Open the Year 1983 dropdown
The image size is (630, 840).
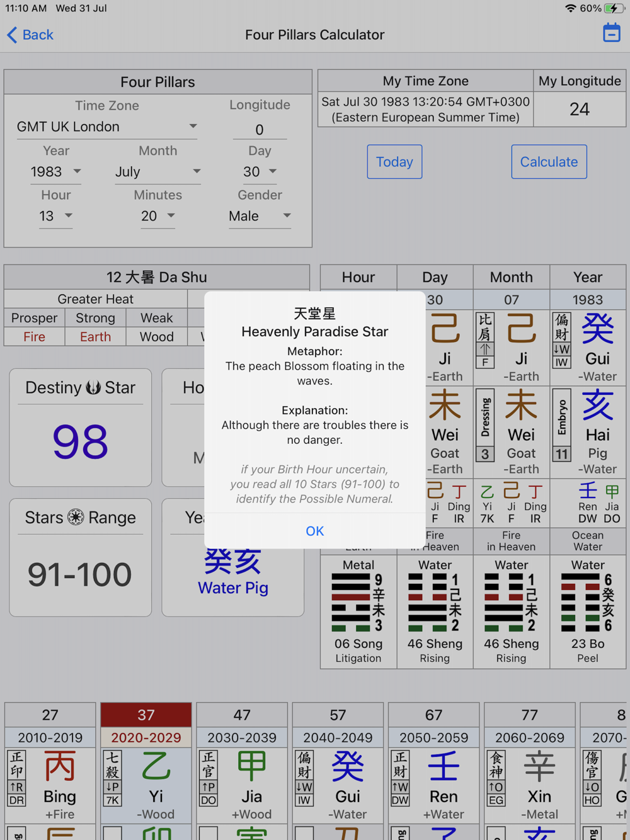coord(56,172)
